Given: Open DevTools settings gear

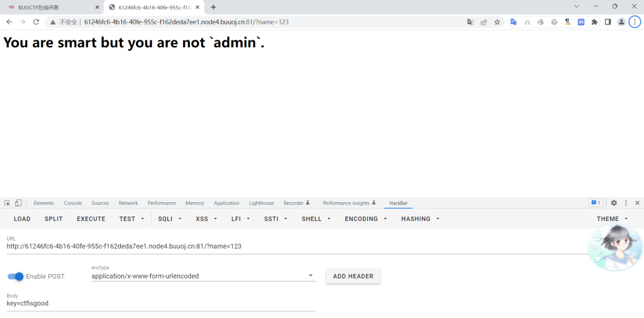Looking at the screenshot, I should (614, 203).
